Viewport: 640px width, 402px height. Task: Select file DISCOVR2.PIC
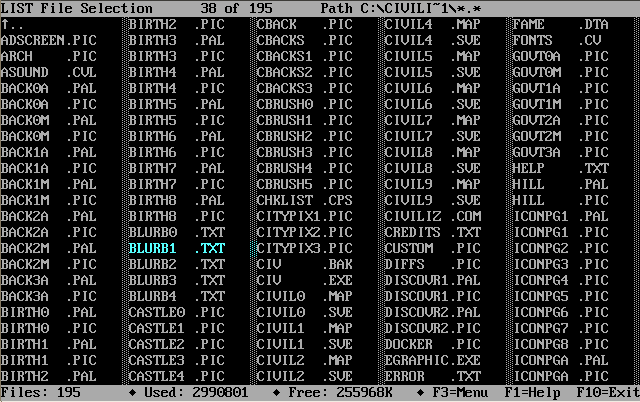tap(433, 328)
